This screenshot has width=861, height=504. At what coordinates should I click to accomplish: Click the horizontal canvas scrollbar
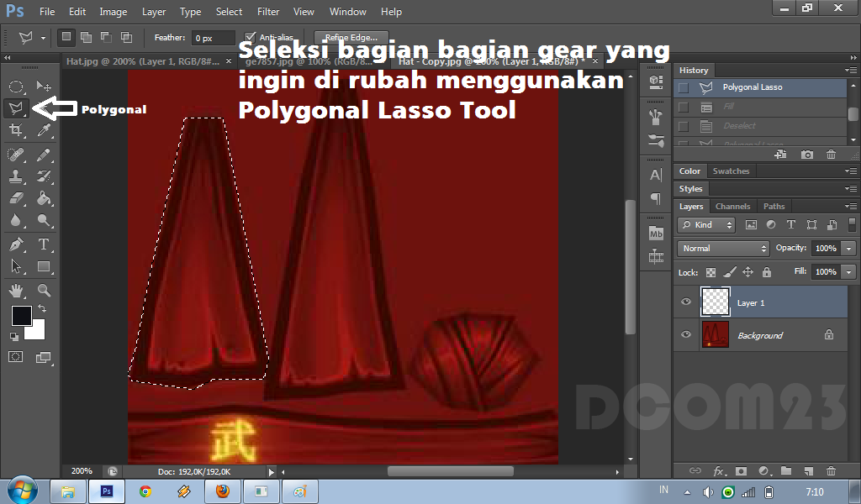[x=451, y=471]
